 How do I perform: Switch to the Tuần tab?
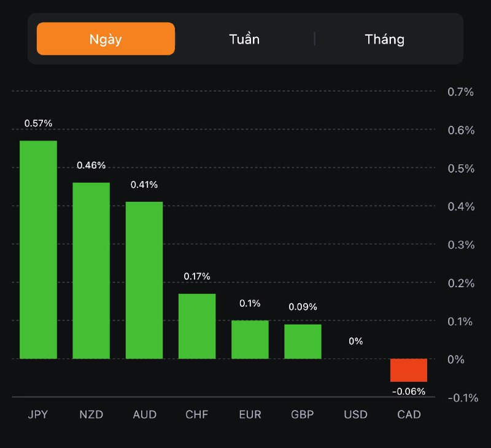click(244, 39)
